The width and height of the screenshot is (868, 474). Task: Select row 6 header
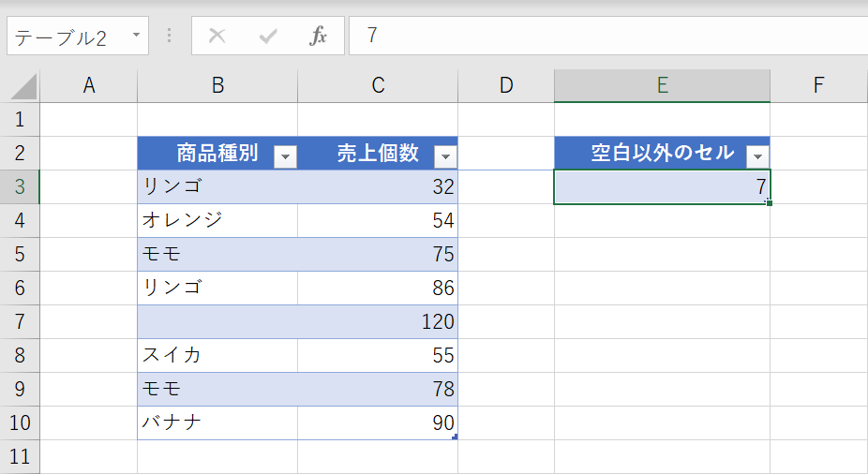point(20,289)
